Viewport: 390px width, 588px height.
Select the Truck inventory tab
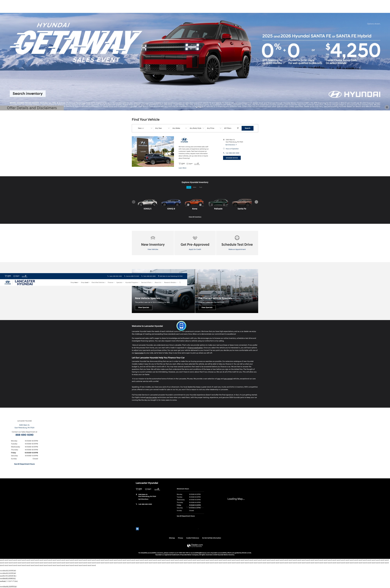point(201,187)
